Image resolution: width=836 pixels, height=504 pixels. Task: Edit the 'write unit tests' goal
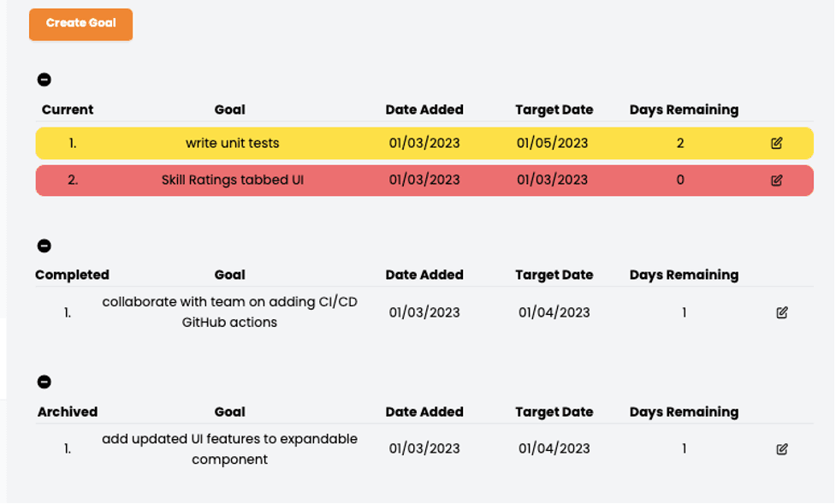(776, 144)
